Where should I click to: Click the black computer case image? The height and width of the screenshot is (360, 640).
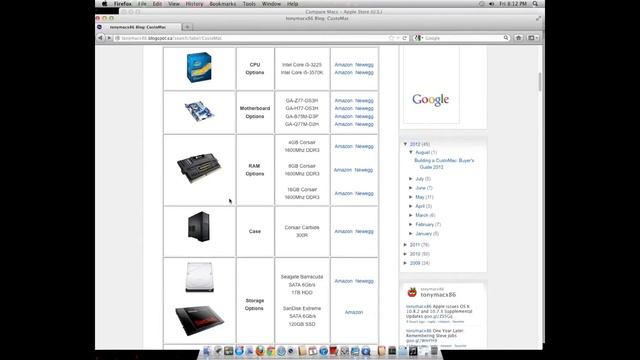point(199,227)
